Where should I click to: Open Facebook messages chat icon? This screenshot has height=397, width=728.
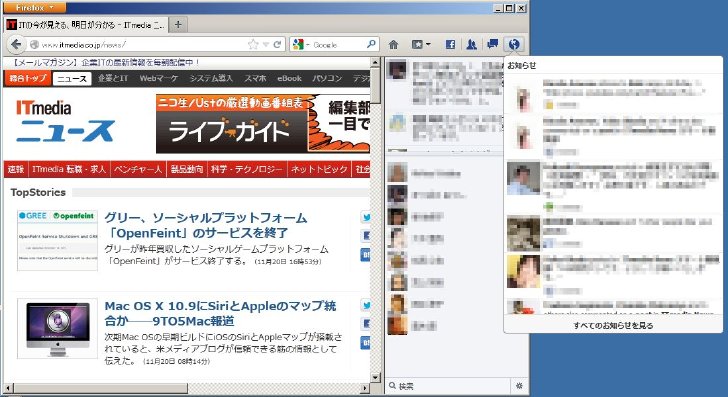pos(493,44)
